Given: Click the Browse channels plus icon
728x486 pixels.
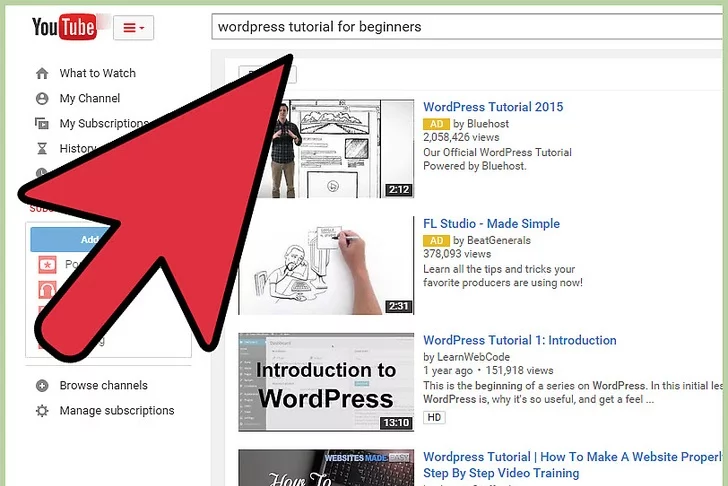Looking at the screenshot, I should pos(42,385).
